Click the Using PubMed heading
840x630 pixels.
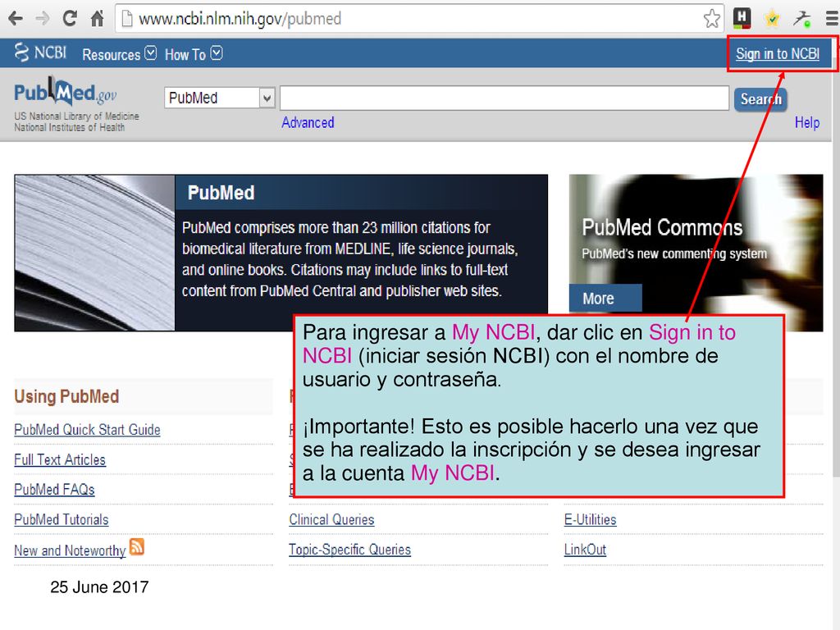click(x=66, y=396)
